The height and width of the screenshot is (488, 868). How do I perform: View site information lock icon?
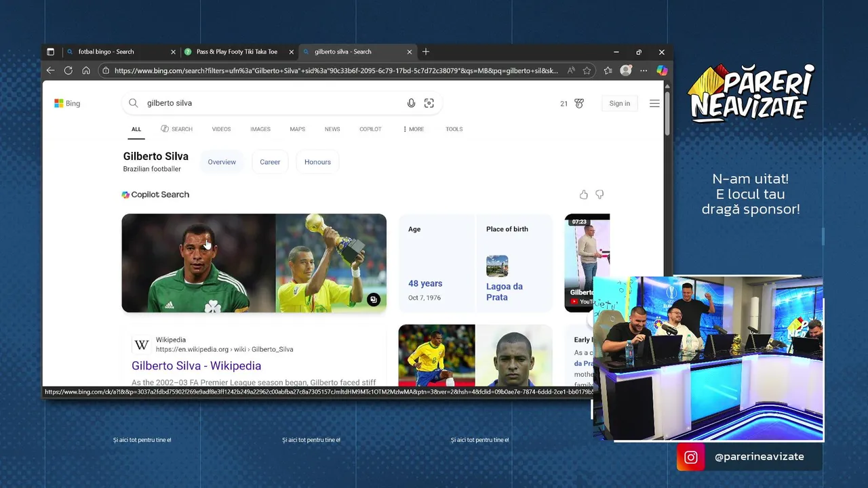[x=105, y=70]
